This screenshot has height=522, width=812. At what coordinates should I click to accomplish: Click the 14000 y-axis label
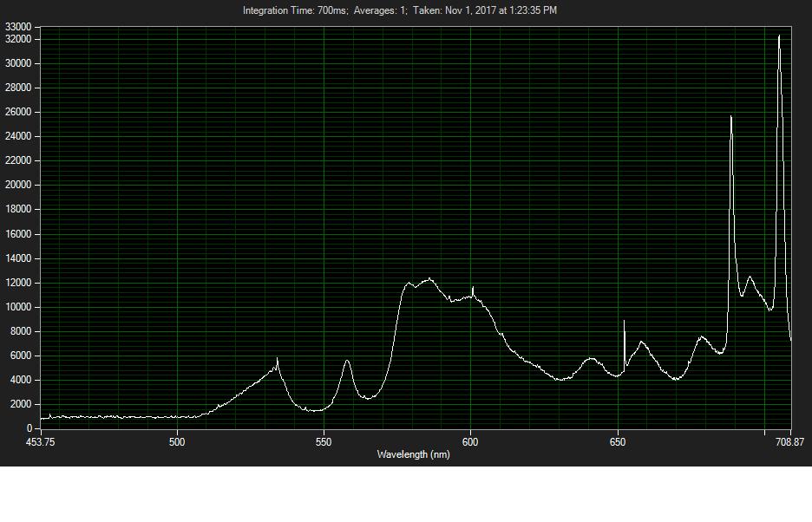pos(18,258)
